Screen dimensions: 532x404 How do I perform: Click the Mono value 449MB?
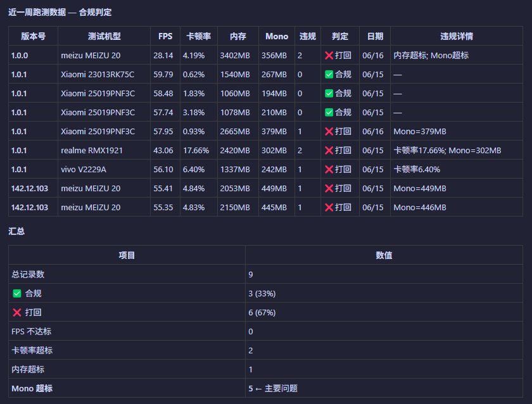click(274, 188)
